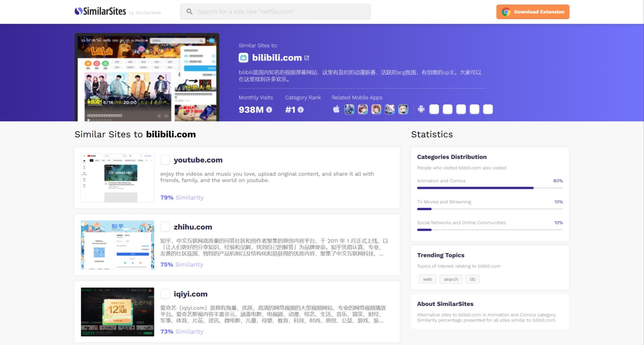
Task: Click the 'Related Mobile Apps' label
Action: (x=357, y=97)
